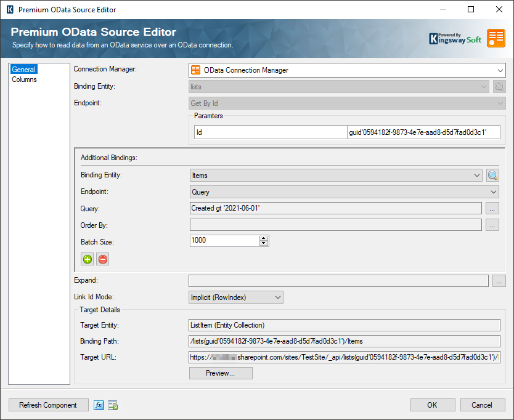Confirm with the OK button

point(432,405)
